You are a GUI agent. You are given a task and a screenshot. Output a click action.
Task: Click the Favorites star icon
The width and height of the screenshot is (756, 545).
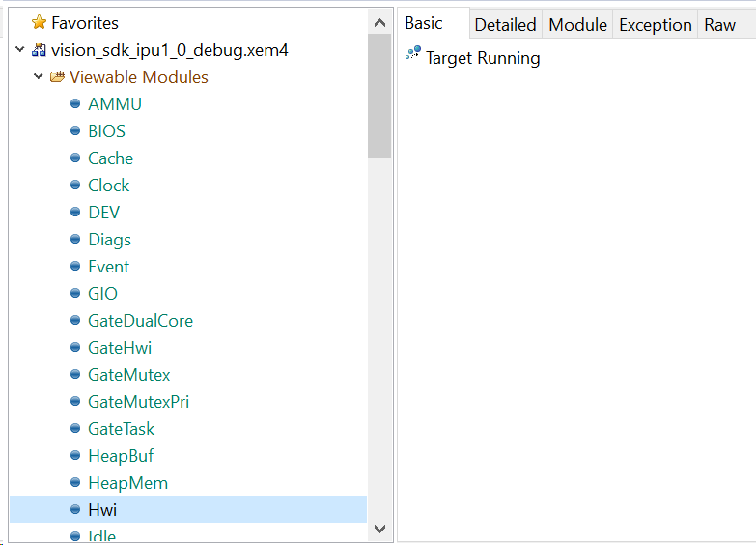click(x=39, y=22)
